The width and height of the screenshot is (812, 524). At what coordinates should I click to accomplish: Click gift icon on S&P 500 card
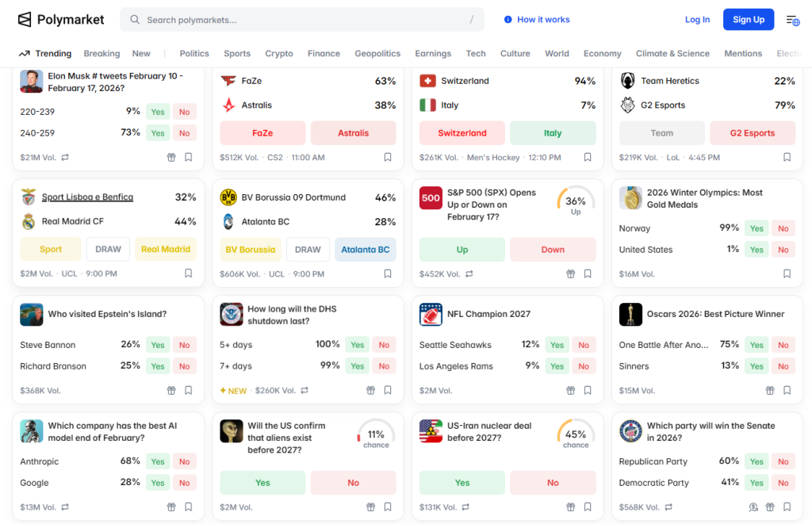pyautogui.click(x=571, y=273)
